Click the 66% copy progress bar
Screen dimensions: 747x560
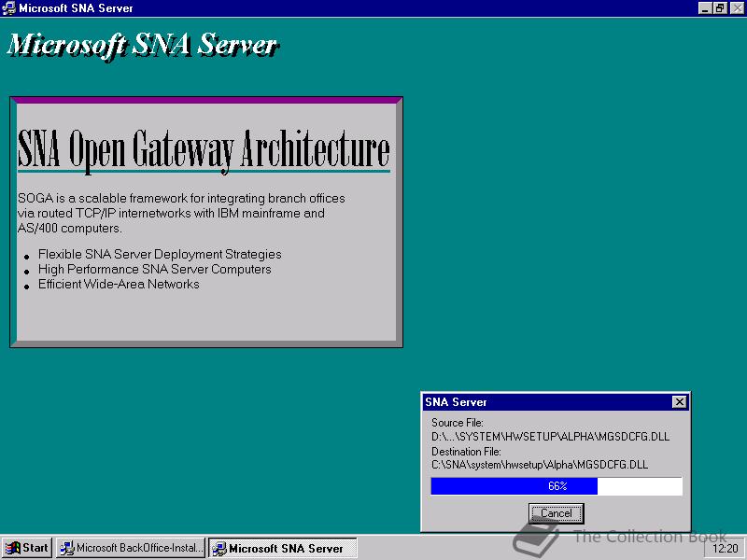557,486
